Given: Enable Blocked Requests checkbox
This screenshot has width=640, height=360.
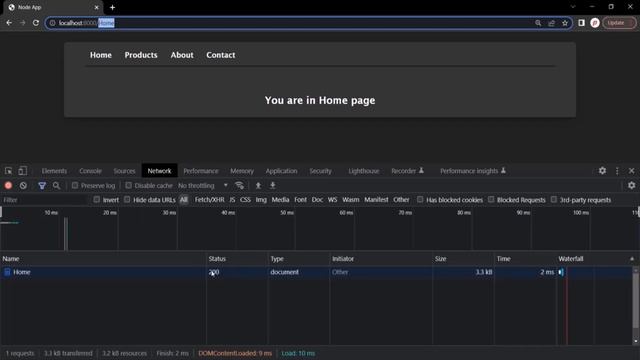Looking at the screenshot, I should click(x=491, y=200).
